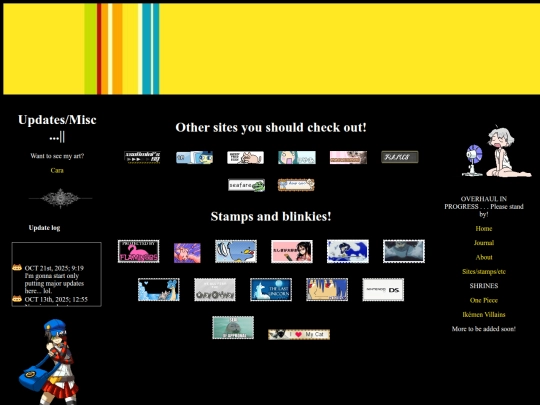Click the cat icon beside OCT 13th entry
This screenshot has height=405, width=540.
[17, 299]
